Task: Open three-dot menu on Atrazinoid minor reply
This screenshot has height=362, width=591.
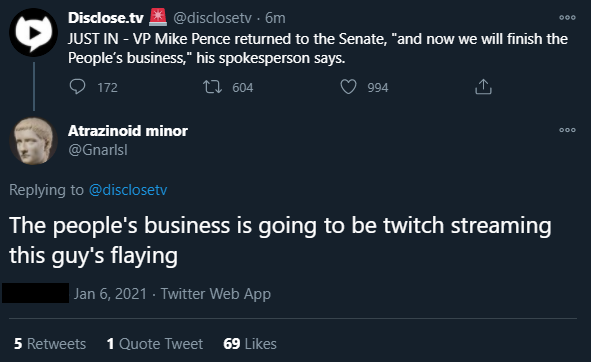Action: click(567, 130)
